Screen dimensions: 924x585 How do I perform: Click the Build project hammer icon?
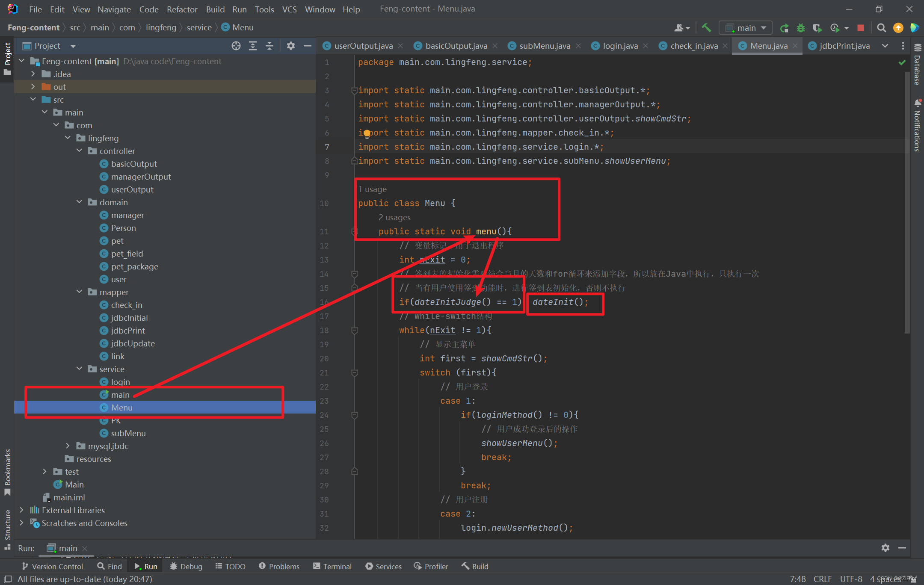[706, 28]
